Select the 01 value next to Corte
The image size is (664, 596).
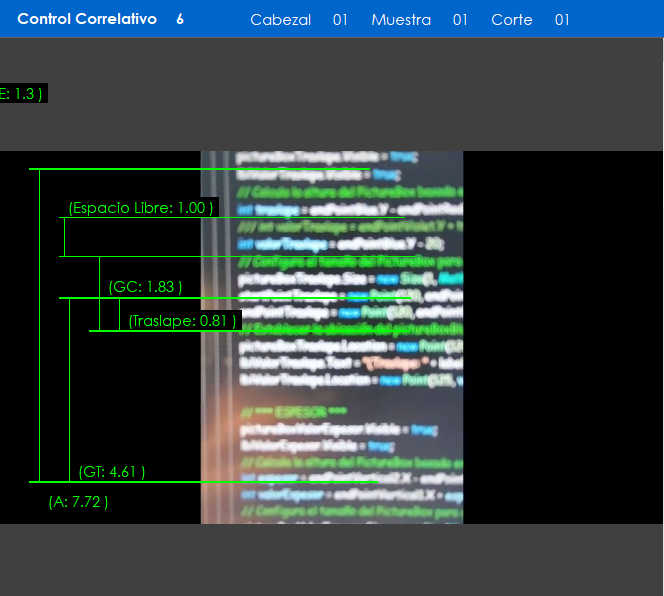tap(562, 20)
